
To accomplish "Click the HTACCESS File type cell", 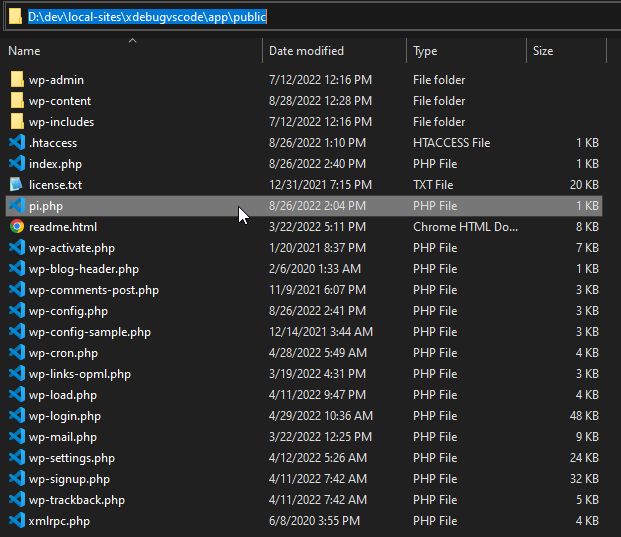I will click(x=451, y=143).
